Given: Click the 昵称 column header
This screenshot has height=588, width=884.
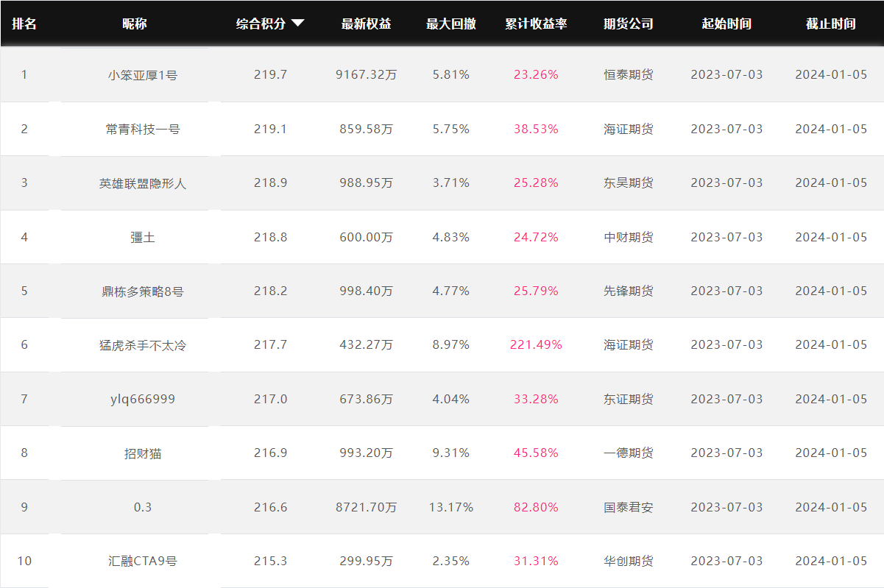Looking at the screenshot, I should pyautogui.click(x=135, y=24).
